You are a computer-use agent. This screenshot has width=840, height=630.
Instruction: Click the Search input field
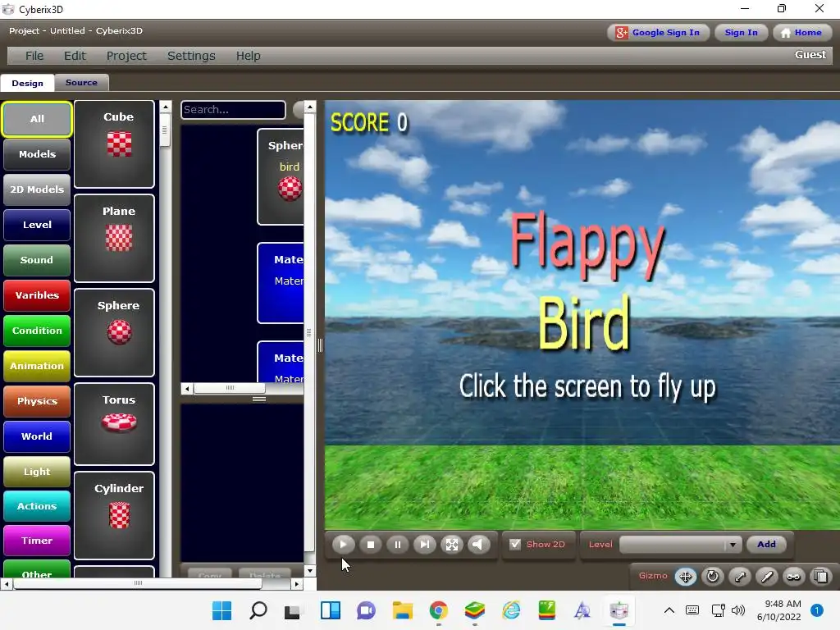tap(233, 110)
